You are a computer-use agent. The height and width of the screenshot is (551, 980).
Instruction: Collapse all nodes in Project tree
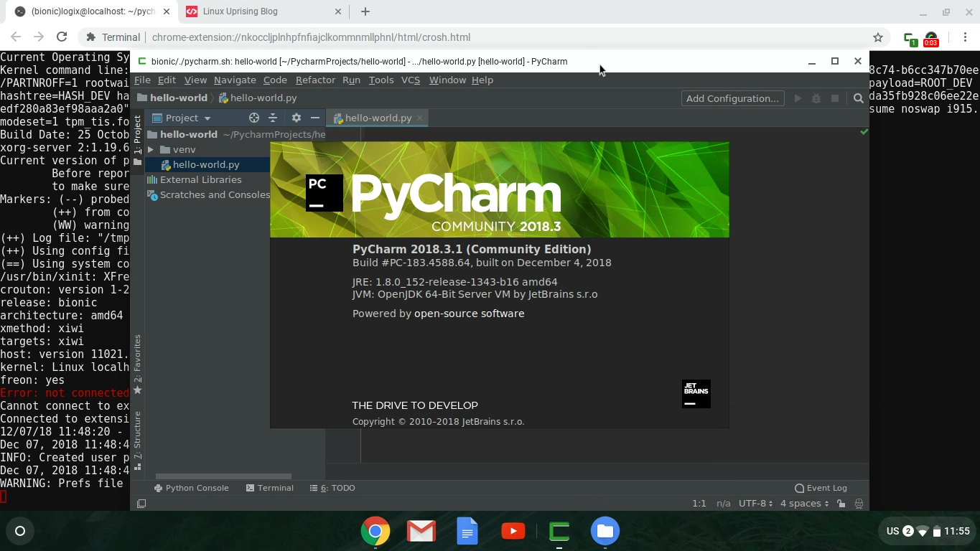tap(274, 117)
